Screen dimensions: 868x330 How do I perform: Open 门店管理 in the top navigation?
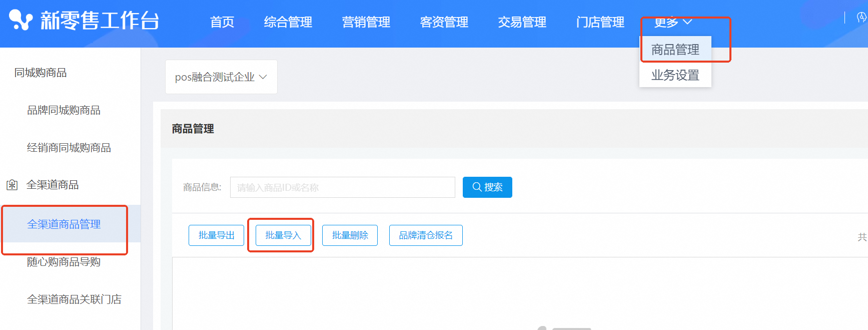click(600, 22)
